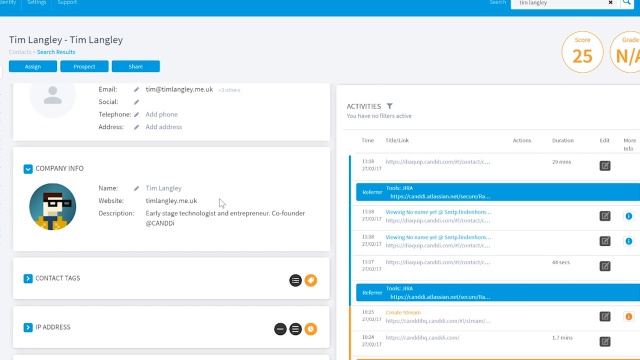Click company name 'Tim Langley' value
The image size is (640, 360).
click(x=164, y=188)
